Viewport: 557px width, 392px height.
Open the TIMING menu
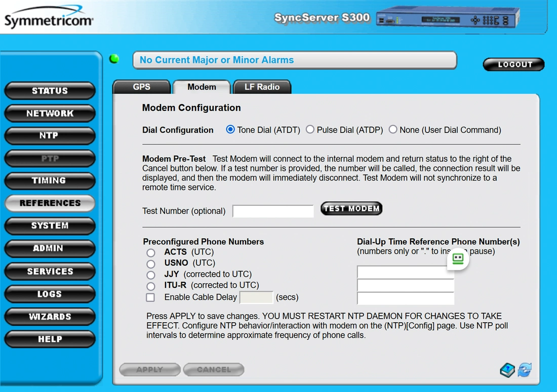click(x=50, y=181)
